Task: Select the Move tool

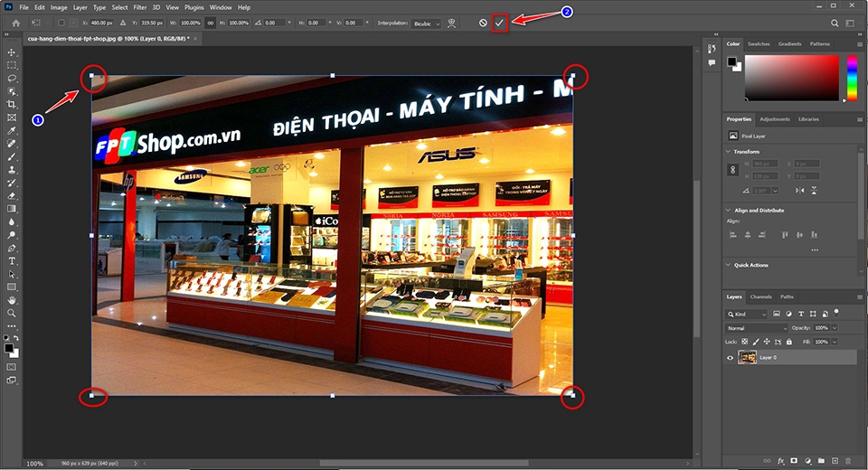Action: [x=12, y=52]
